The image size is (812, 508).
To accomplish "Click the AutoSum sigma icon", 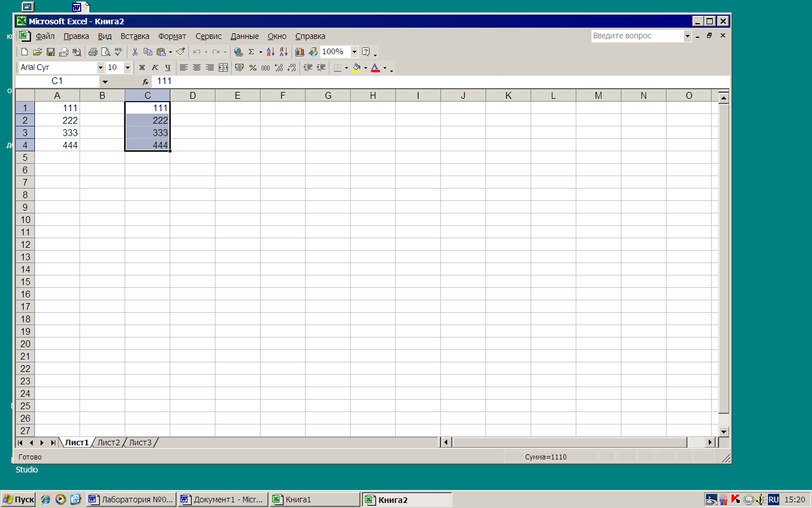I will tap(251, 52).
